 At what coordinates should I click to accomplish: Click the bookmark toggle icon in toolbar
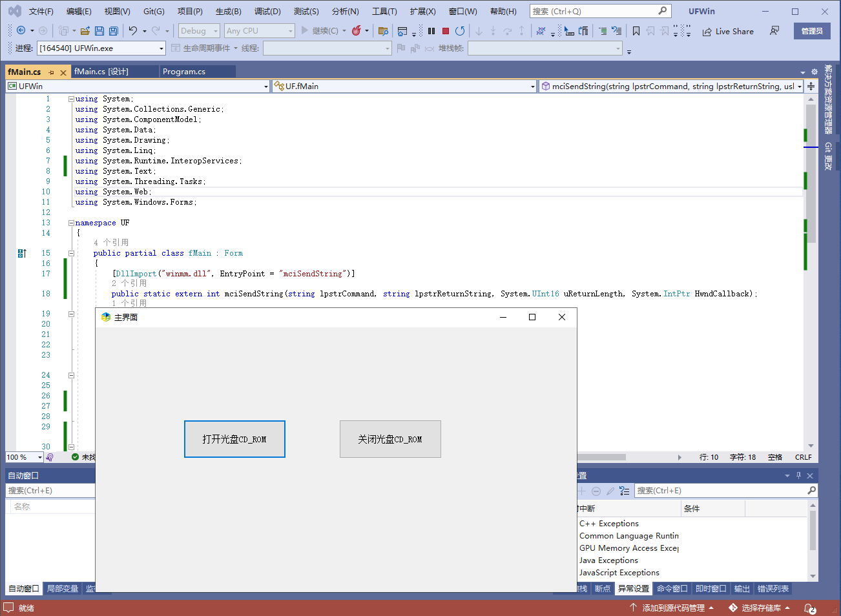point(636,31)
